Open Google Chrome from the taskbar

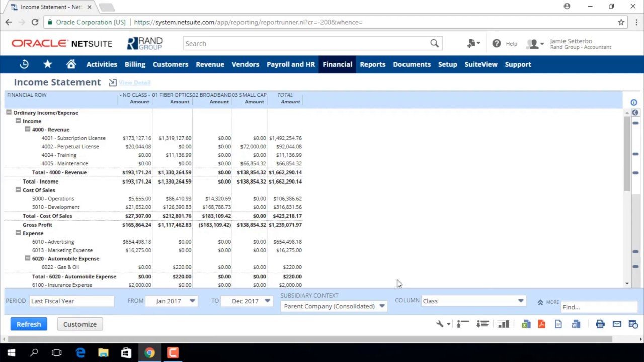pos(150,352)
